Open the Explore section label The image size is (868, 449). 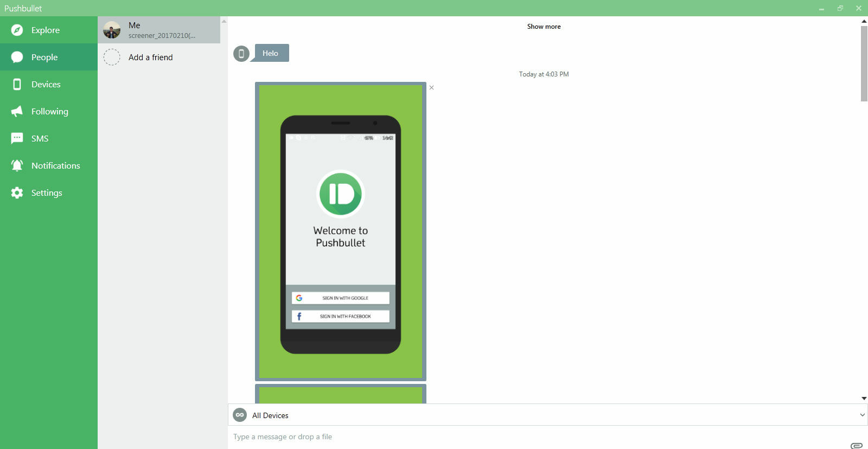[x=46, y=30]
